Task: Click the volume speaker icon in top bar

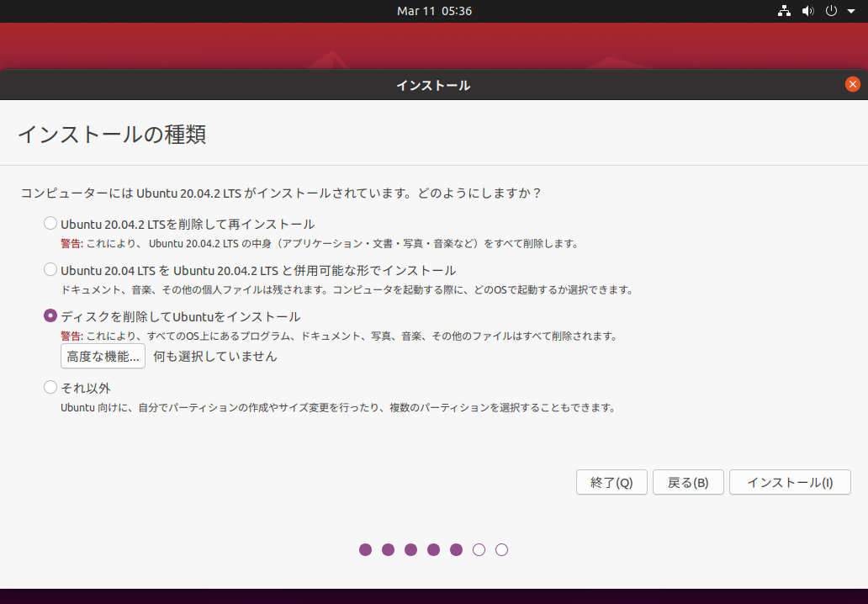Action: click(807, 11)
